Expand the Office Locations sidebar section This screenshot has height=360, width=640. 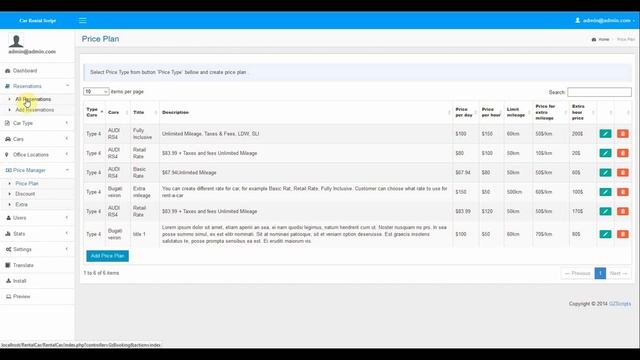coord(37,155)
